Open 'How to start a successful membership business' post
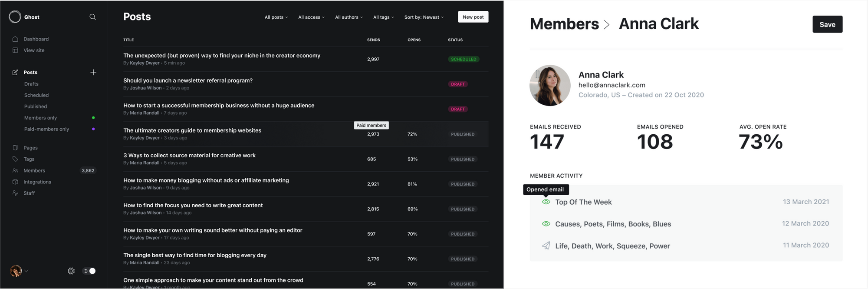 point(219,106)
